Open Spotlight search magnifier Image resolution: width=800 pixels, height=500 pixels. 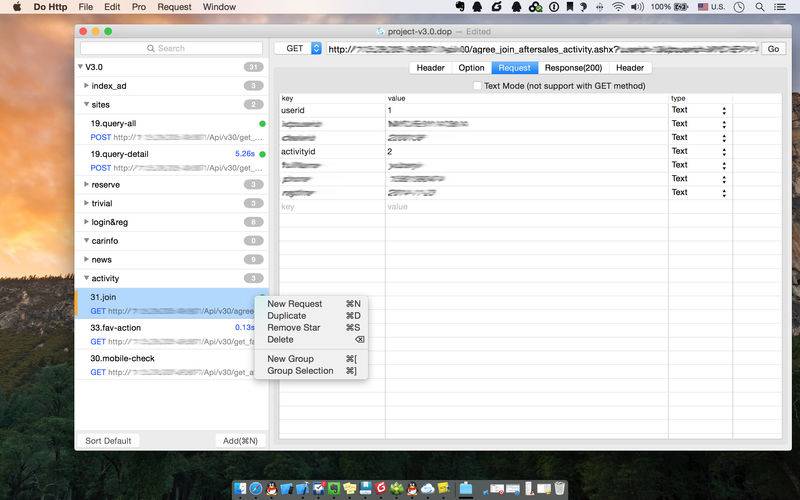(x=760, y=7)
